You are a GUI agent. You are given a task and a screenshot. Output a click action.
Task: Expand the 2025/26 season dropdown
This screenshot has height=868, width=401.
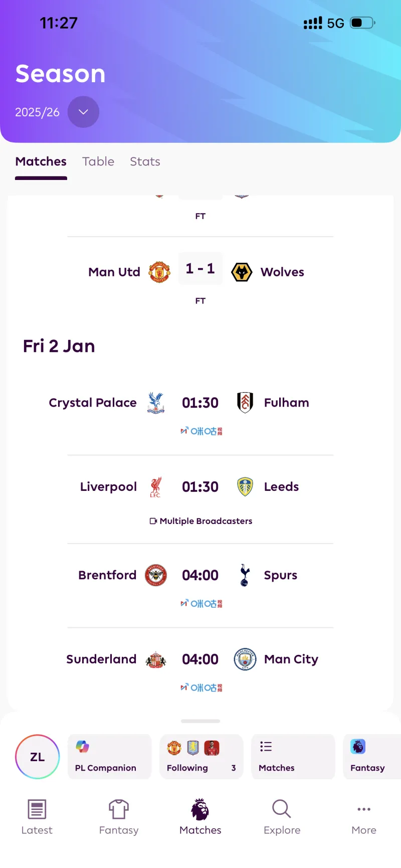[x=83, y=112]
